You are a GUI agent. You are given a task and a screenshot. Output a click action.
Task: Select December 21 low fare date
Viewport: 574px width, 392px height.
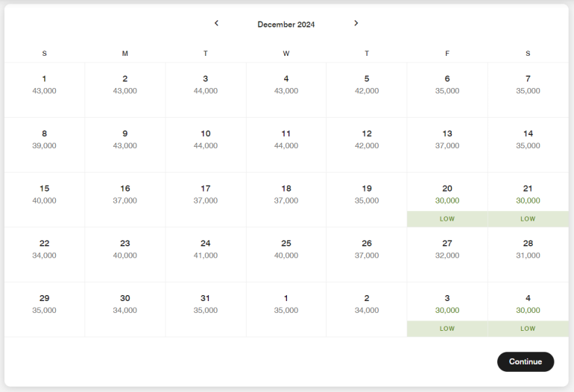[x=528, y=199]
